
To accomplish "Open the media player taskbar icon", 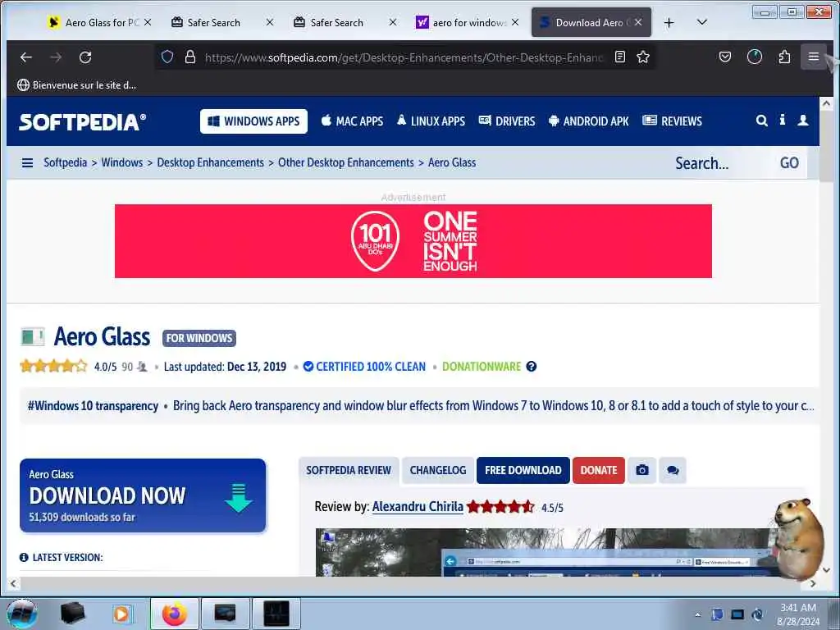I will click(x=121, y=614).
